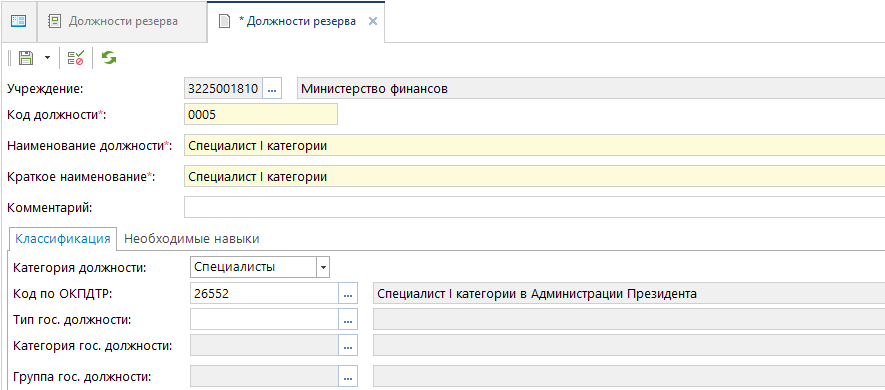
Task: Switch to the Необходимые навыки tab
Action: (x=192, y=239)
